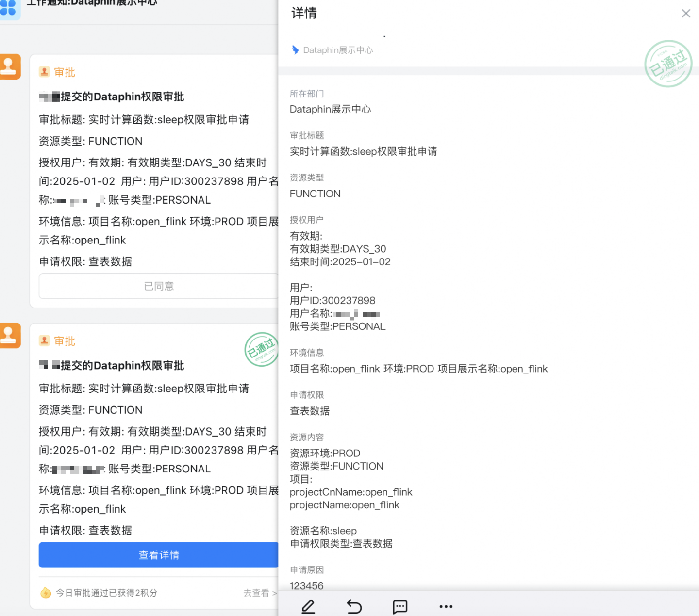
Task: Click the 审批 icon in the 已同意 card
Action: (44, 72)
